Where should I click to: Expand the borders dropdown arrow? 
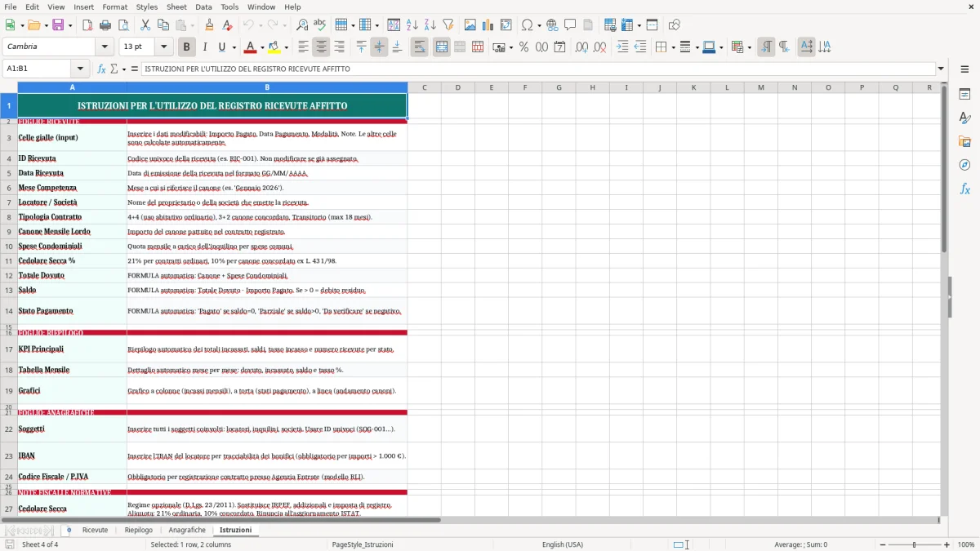click(x=672, y=47)
